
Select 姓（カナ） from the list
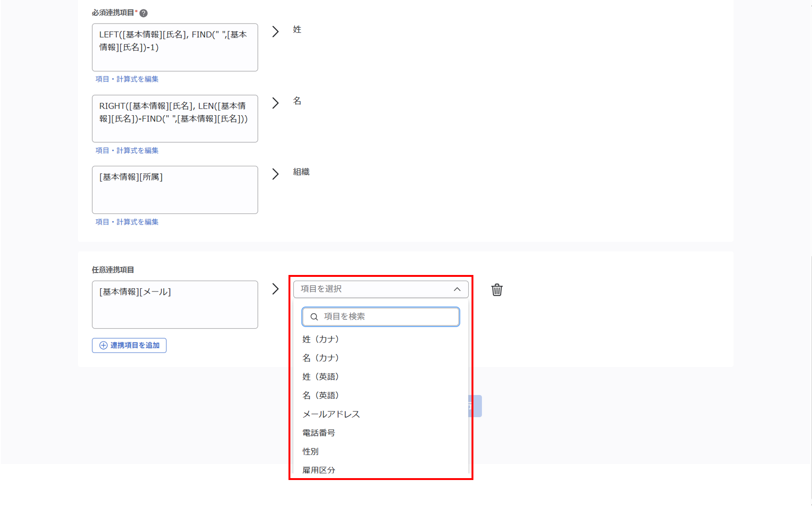(x=321, y=339)
